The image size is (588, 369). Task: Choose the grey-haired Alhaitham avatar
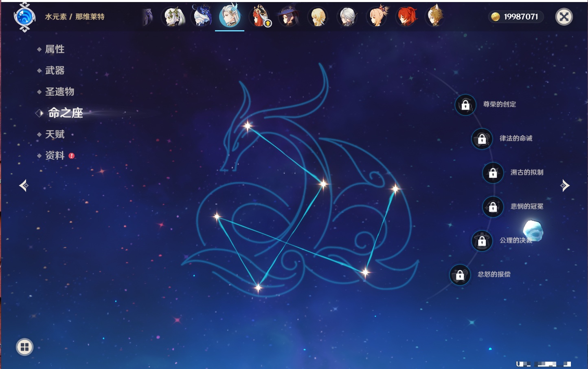[347, 17]
